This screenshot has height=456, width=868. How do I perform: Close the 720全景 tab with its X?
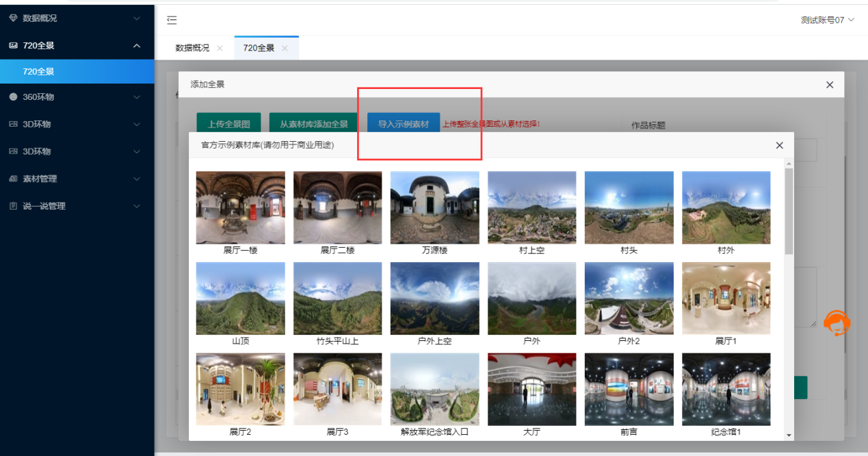(x=285, y=48)
